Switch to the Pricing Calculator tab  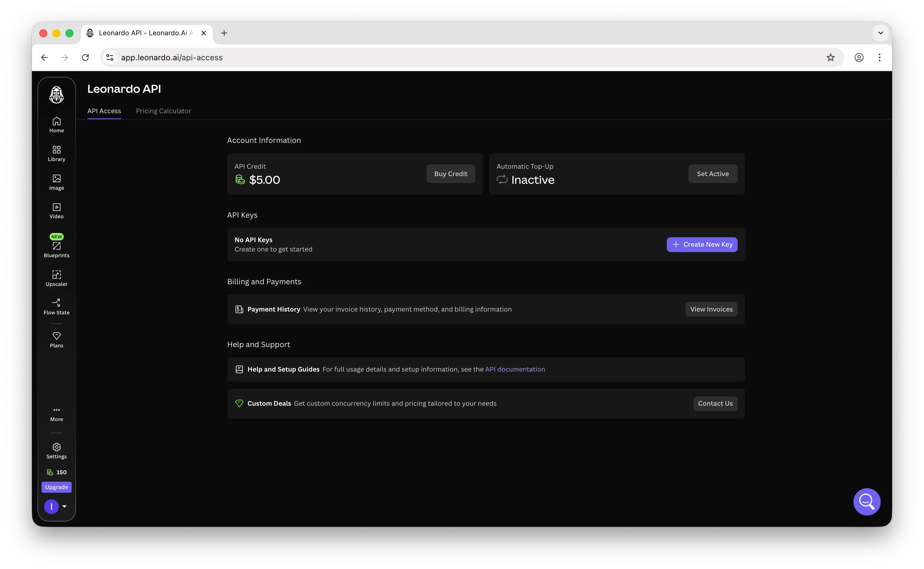pos(163,111)
